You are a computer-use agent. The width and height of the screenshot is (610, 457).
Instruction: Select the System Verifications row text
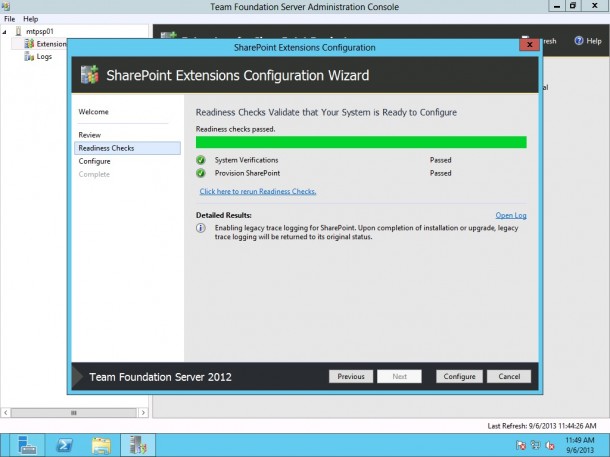pyautogui.click(x=246, y=160)
